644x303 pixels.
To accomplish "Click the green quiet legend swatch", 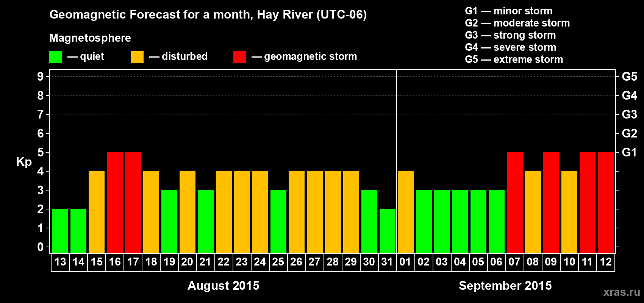I will [55, 57].
